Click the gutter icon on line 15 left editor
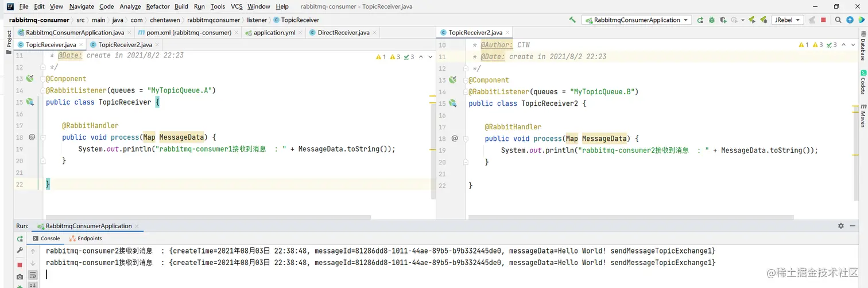Image resolution: width=868 pixels, height=288 pixels. 30,102
